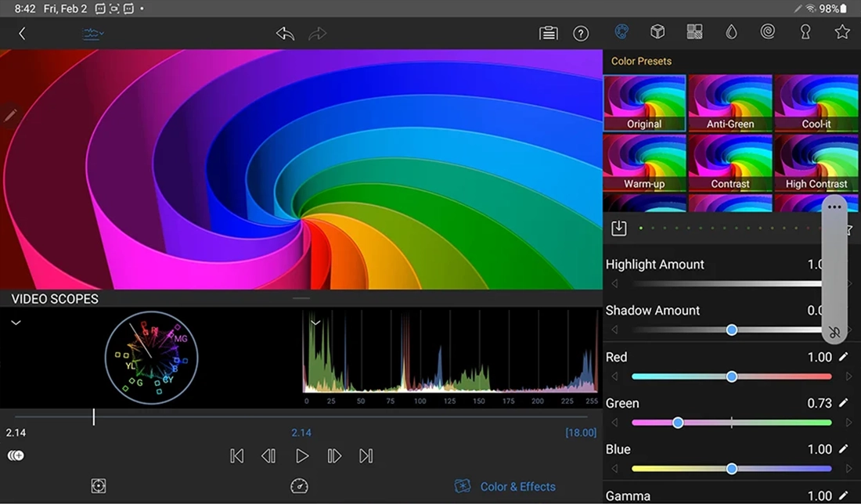This screenshot has height=504, width=861.
Task: Click the Blue slider handle
Action: tap(731, 469)
